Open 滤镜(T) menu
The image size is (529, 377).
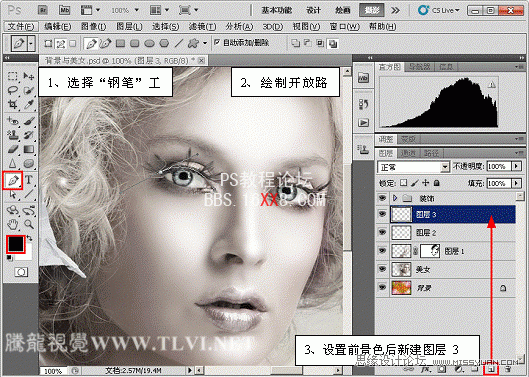pyautogui.click(x=202, y=26)
